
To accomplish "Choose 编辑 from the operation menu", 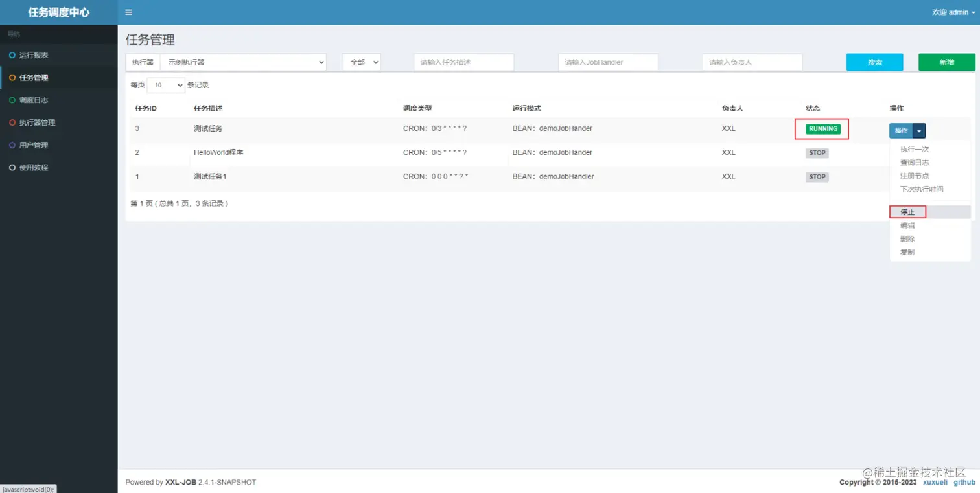I will point(907,225).
